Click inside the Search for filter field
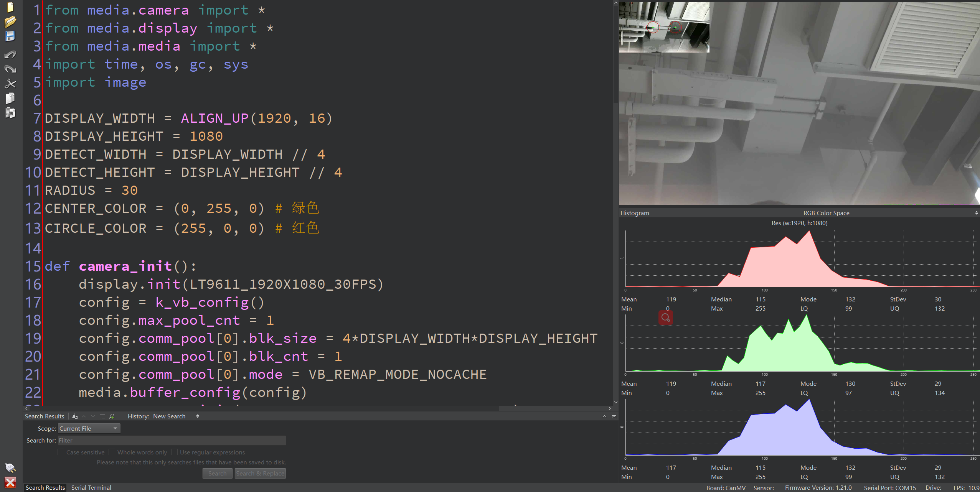Viewport: 980px width, 492px height. [171, 440]
